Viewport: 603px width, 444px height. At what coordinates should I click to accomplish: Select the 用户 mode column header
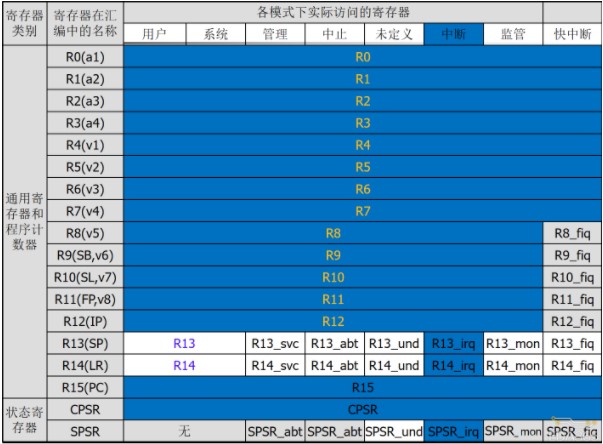tap(155, 34)
